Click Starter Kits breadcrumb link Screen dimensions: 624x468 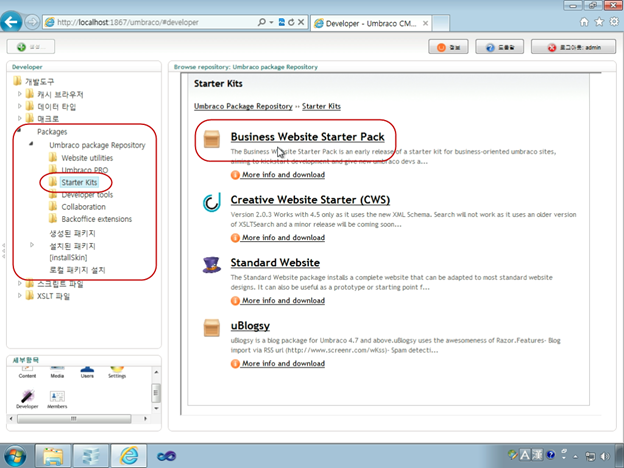[321, 106]
